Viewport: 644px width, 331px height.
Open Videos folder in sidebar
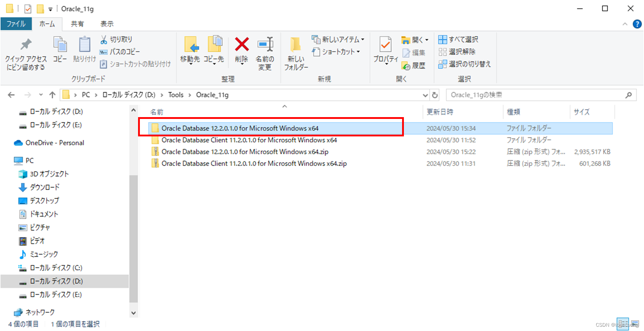point(31,241)
